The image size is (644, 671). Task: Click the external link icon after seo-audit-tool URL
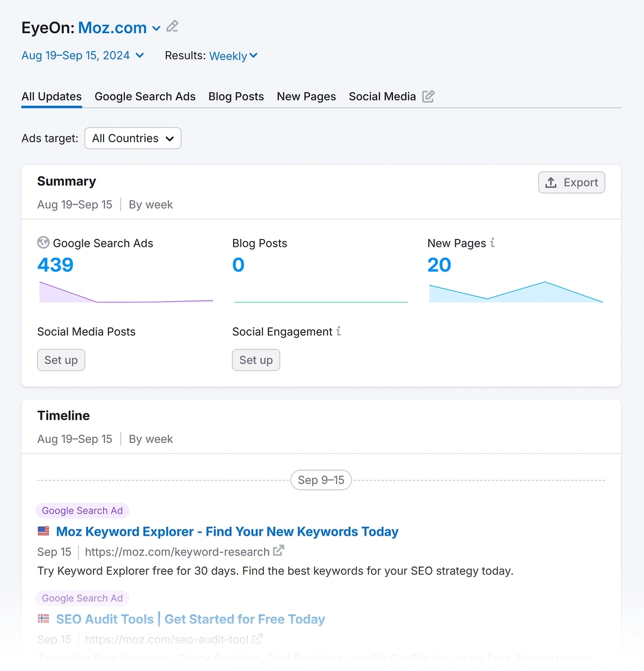pos(257,638)
